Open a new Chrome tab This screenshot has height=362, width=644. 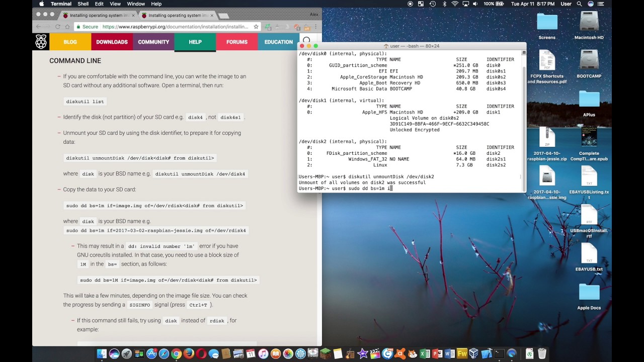(224, 16)
